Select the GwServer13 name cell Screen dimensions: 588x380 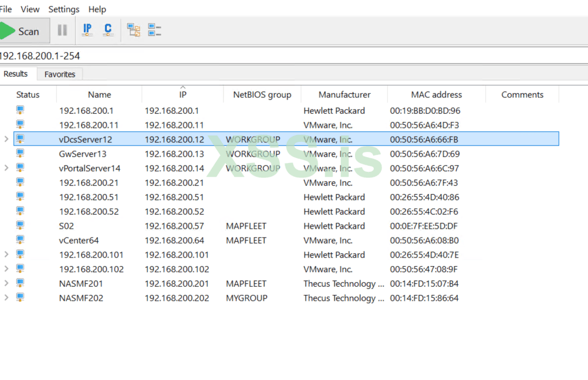[83, 154]
